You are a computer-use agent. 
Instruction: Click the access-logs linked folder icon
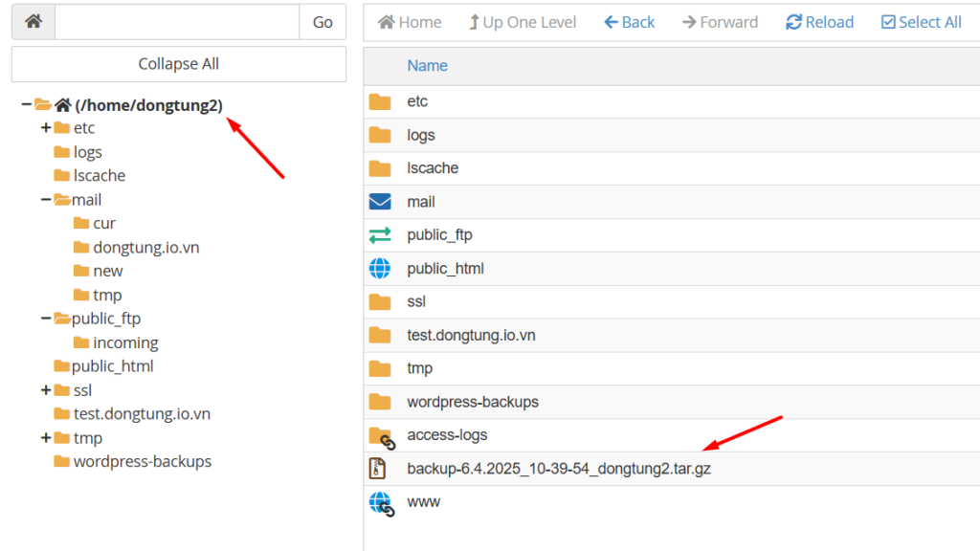coord(382,437)
